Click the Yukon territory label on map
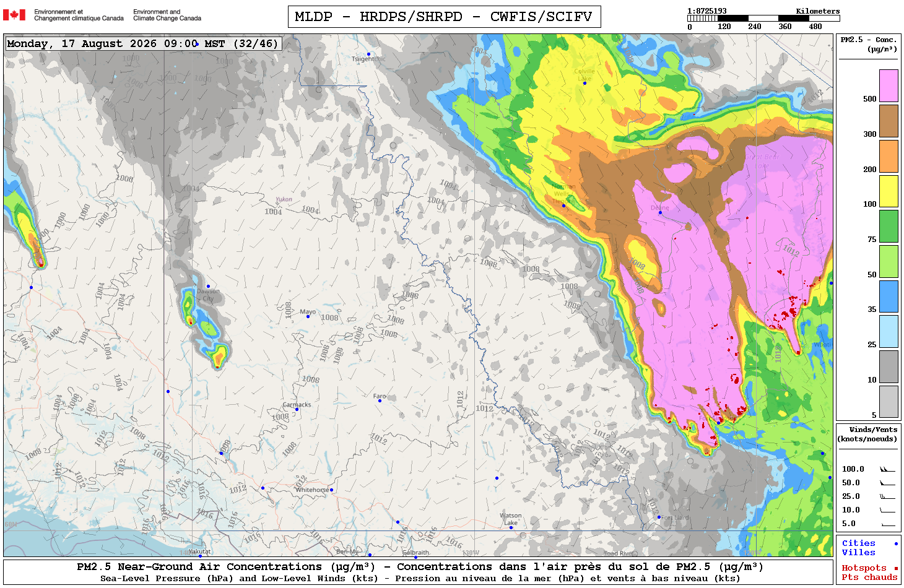904x588 pixels. point(284,199)
